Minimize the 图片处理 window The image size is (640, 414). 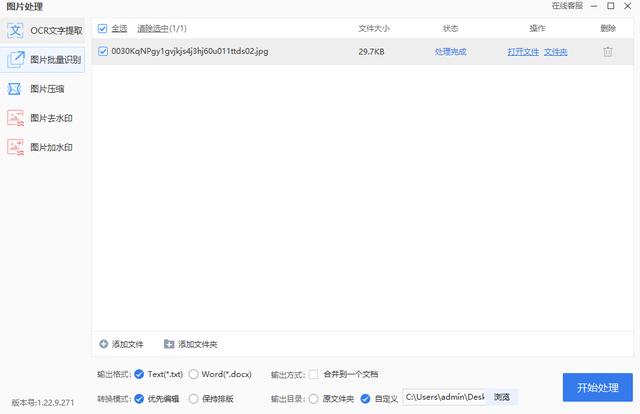coord(594,6)
